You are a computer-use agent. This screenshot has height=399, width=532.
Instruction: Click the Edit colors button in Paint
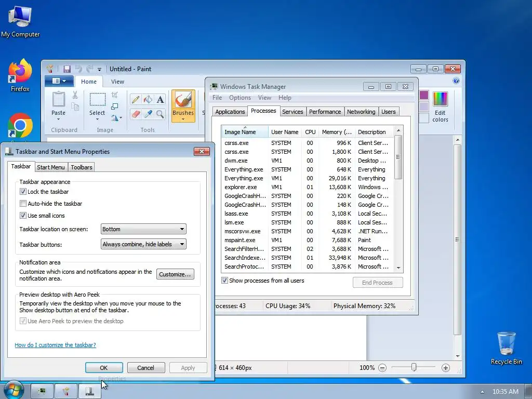coord(440,107)
